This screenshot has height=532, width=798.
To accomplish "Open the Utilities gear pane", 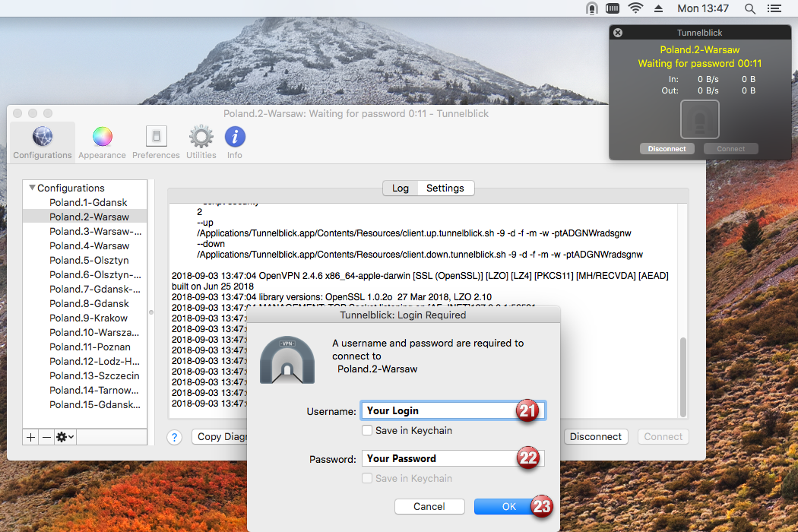I will (x=201, y=143).
